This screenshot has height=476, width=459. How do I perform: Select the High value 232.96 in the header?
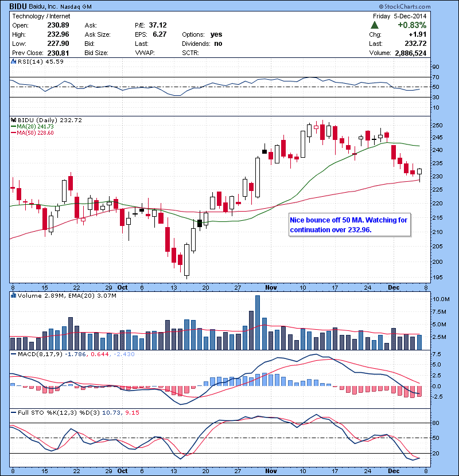coord(58,34)
